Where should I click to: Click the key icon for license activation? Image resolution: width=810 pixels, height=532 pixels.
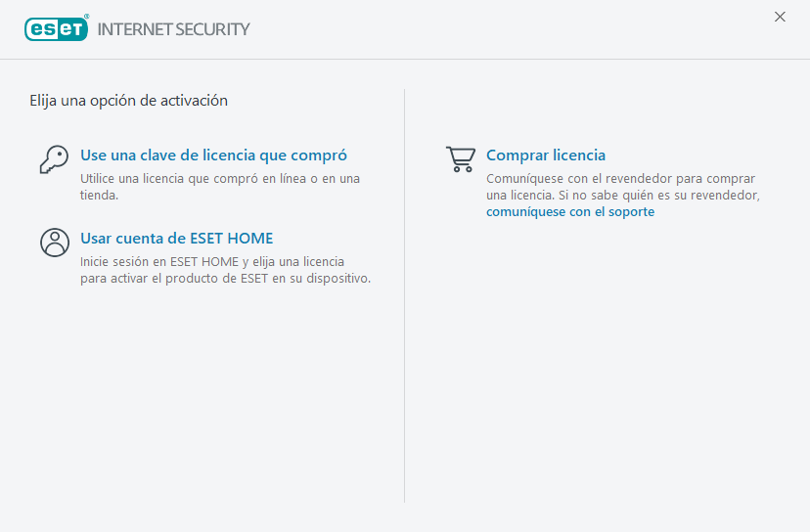click(x=54, y=159)
